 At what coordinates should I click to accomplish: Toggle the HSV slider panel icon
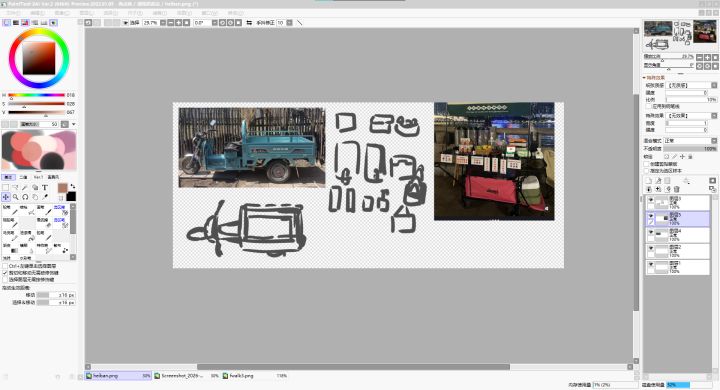click(25, 23)
